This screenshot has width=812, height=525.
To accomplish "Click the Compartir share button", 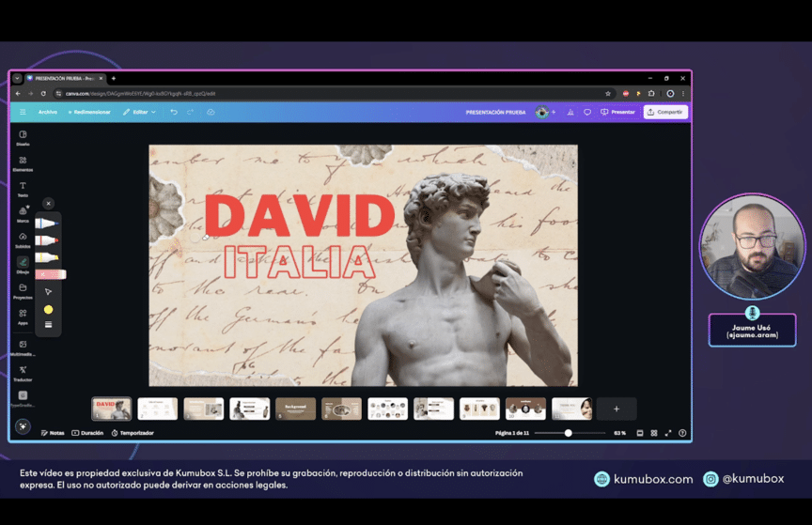I will pyautogui.click(x=665, y=112).
